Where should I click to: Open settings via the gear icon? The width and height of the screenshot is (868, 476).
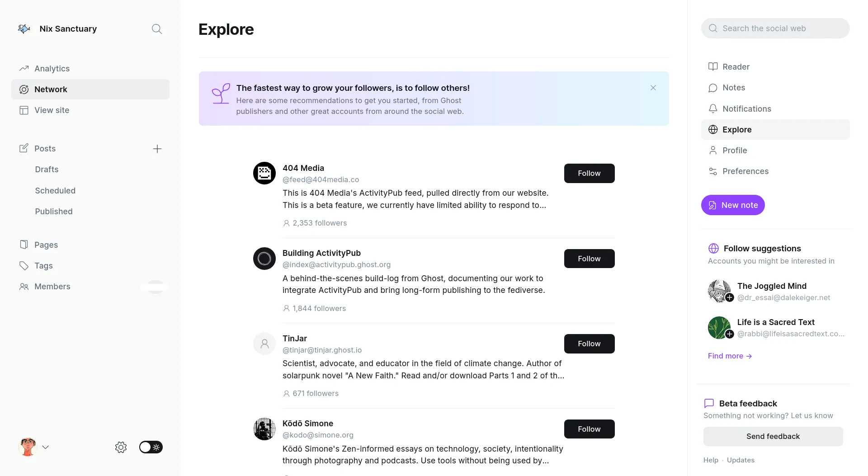[x=121, y=447]
